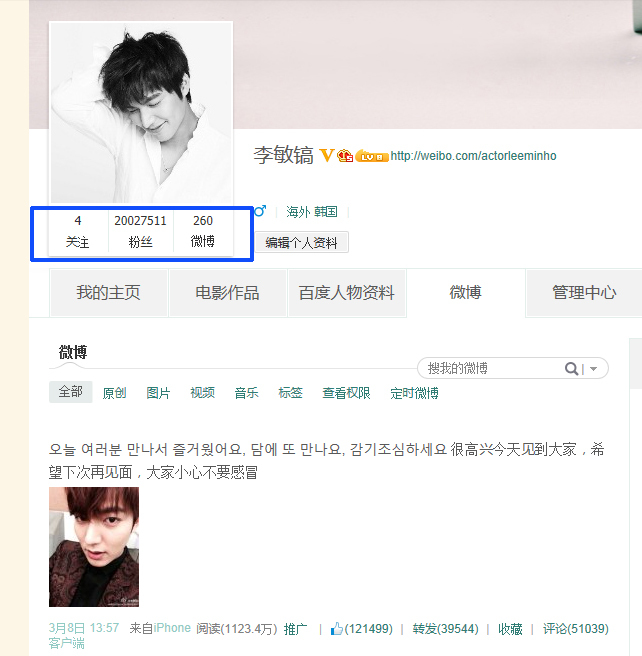
Task: Click the orange V verification badge
Action: pos(327,155)
